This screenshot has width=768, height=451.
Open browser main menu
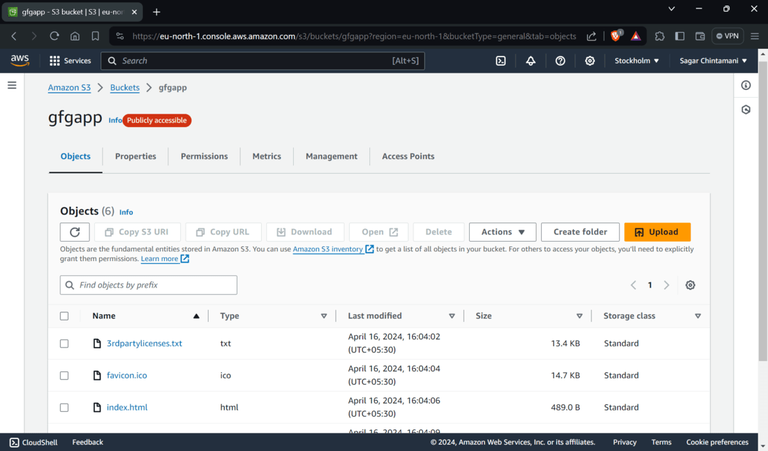point(755,36)
